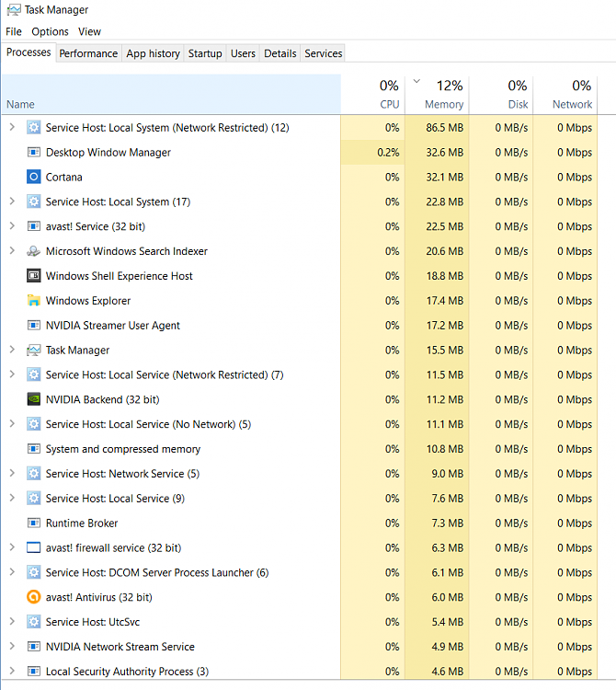Image resolution: width=616 pixels, height=690 pixels.
Task: Expand Local Security Authority Process group
Action: point(12,671)
